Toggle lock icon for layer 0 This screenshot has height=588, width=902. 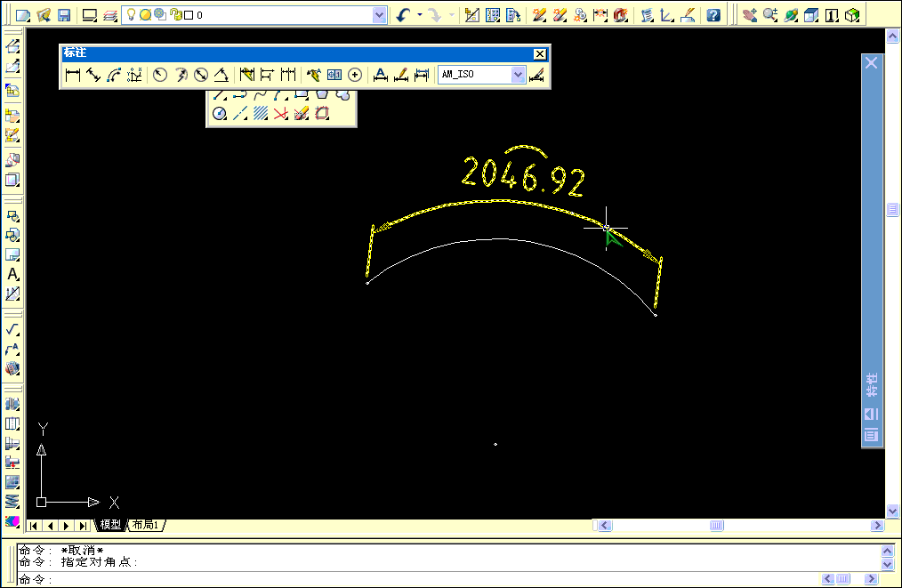coord(175,14)
